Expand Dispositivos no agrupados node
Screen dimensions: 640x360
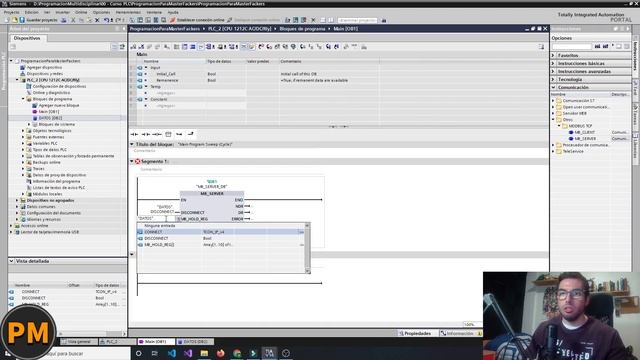point(17,200)
